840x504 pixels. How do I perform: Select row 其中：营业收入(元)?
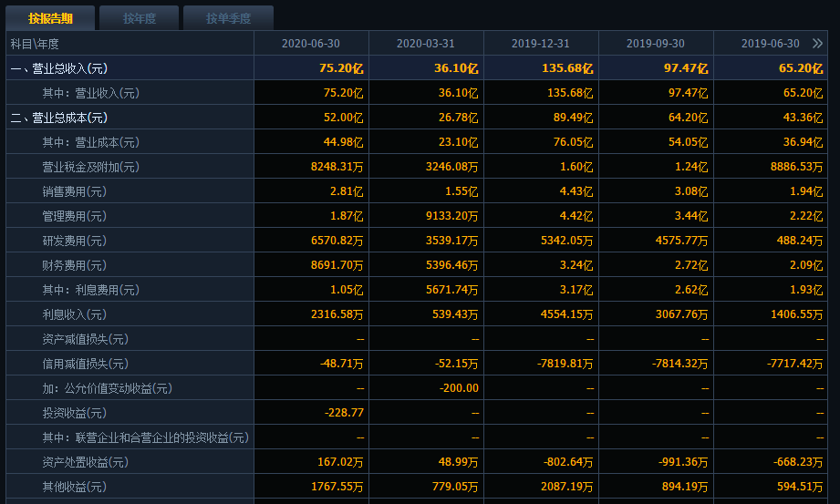(417, 93)
